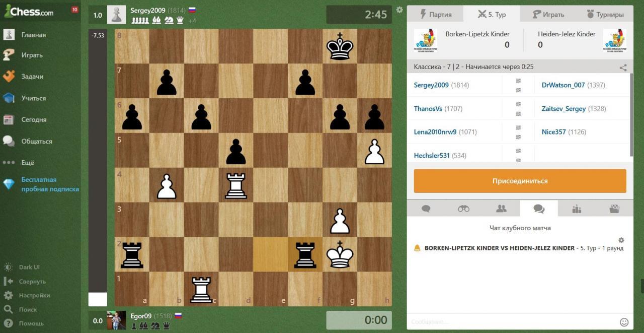Click the Sergey2009 avatar above the board
This screenshot has height=333, width=644.
(116, 15)
